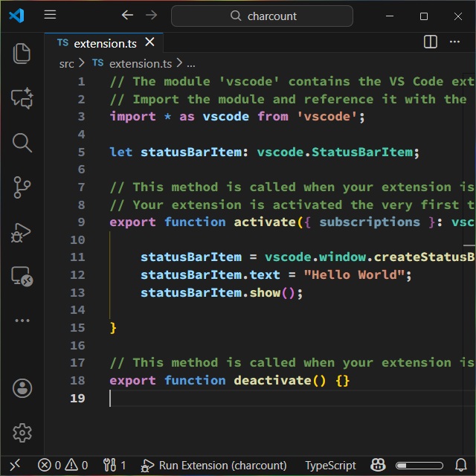The image size is (476, 476).
Task: Show additional views via activity bar ellipsis
Action: [22, 321]
